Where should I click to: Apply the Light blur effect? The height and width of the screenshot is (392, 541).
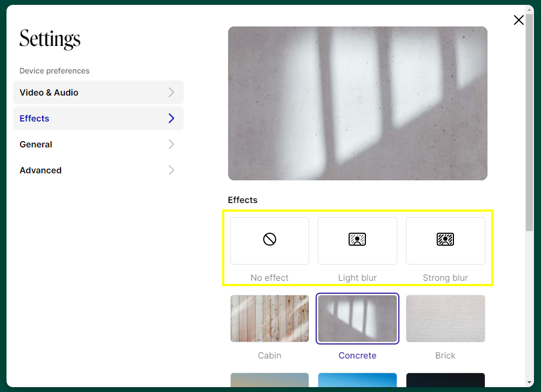(x=357, y=241)
